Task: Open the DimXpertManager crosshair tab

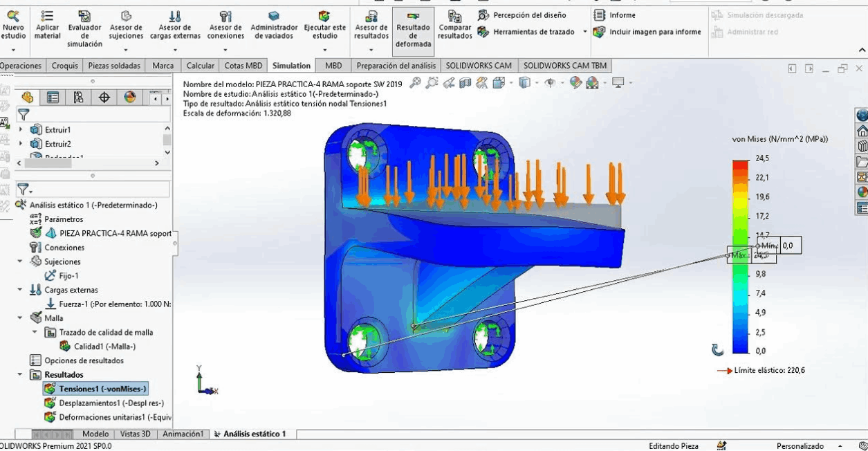Action: [104, 98]
